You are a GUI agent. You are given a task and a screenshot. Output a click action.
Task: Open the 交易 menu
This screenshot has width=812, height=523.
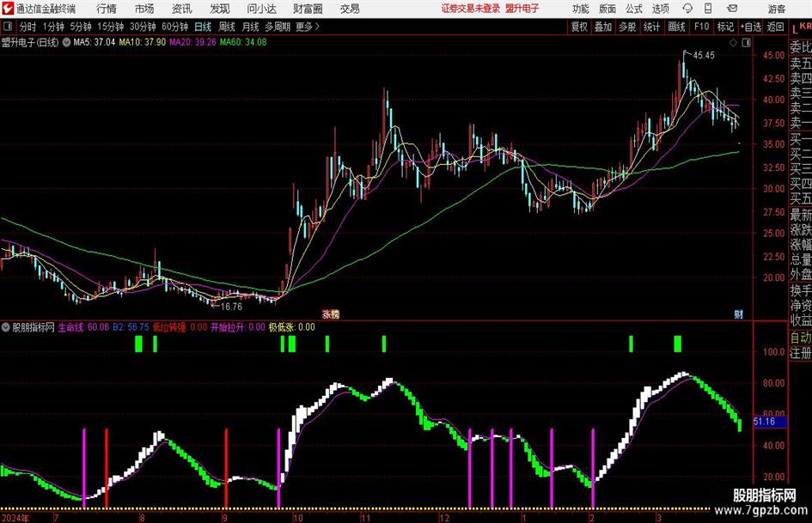[350, 9]
